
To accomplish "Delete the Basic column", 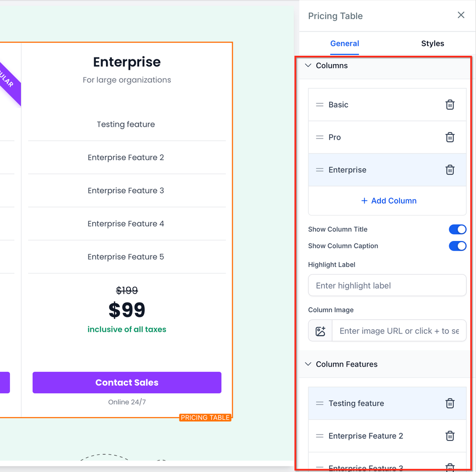I will (450, 104).
